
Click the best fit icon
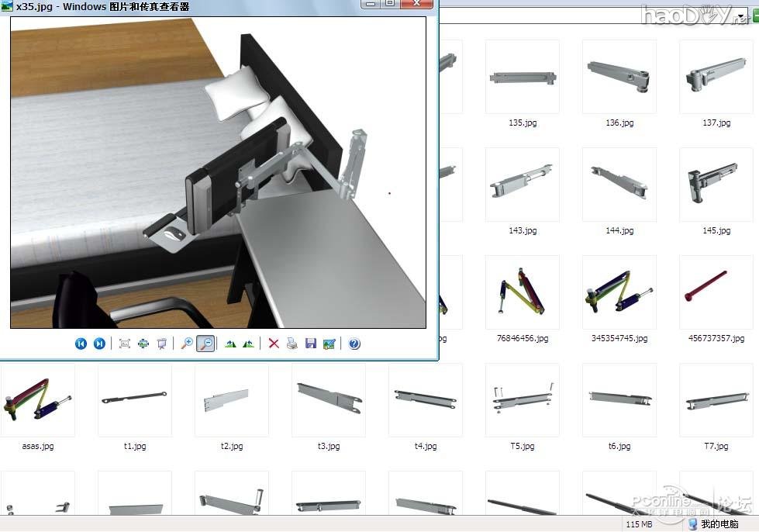[x=125, y=344]
